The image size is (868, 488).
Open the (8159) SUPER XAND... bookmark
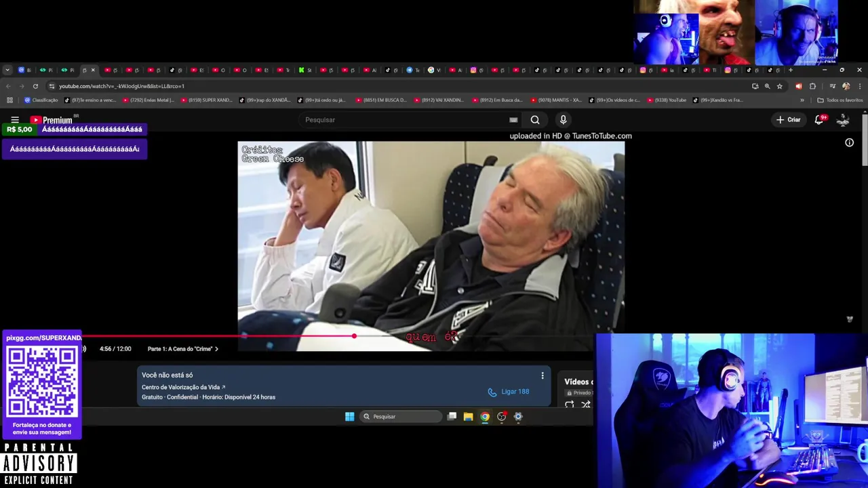tap(207, 100)
